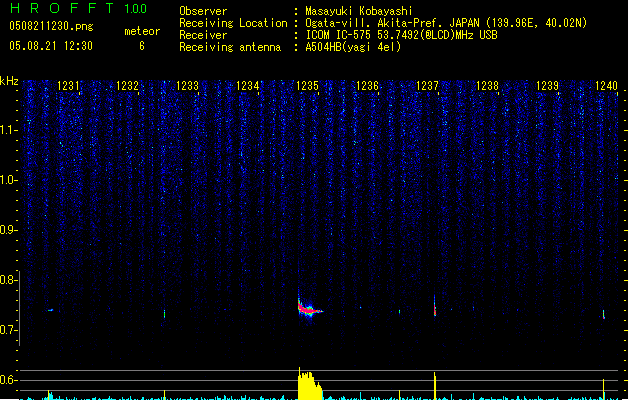This screenshot has width=629, height=400.
Task: Click Ogata-vill. Akita-Pref. JAPAN location text
Action: tap(446, 23)
